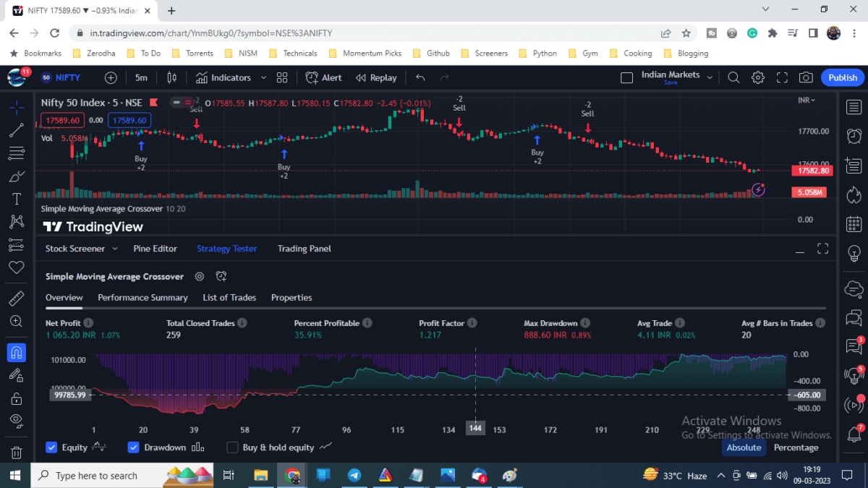Open the Pine Editor tab
This screenshot has height=488, width=868.
[155, 249]
